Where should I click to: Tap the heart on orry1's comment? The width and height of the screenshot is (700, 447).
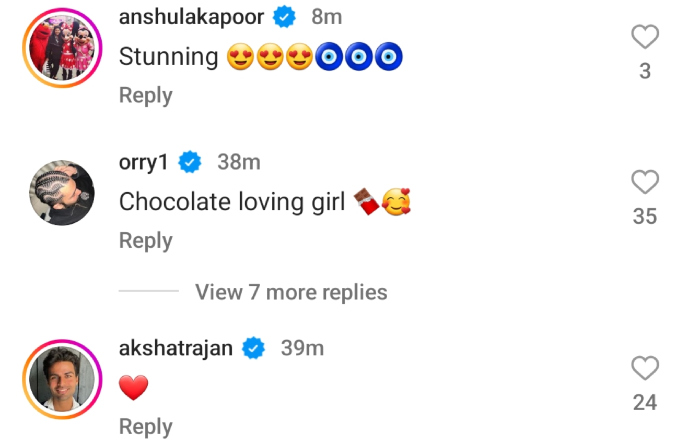646,182
